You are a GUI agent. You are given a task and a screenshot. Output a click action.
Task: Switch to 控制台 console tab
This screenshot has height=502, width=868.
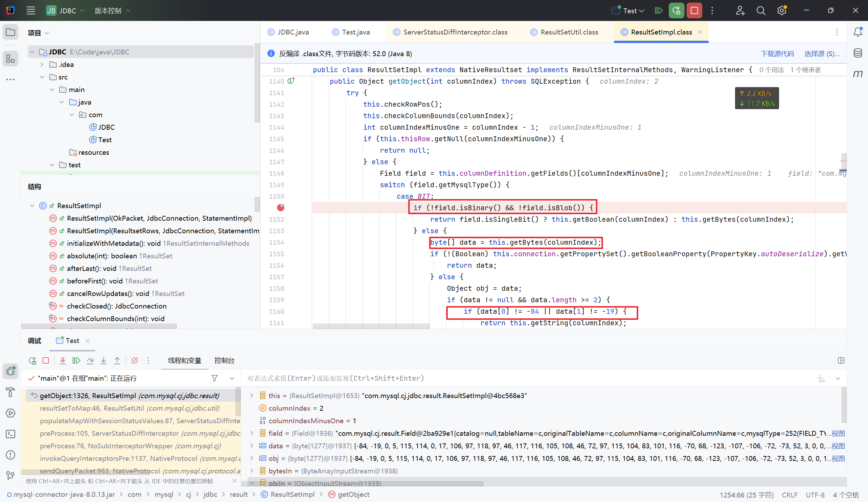224,360
